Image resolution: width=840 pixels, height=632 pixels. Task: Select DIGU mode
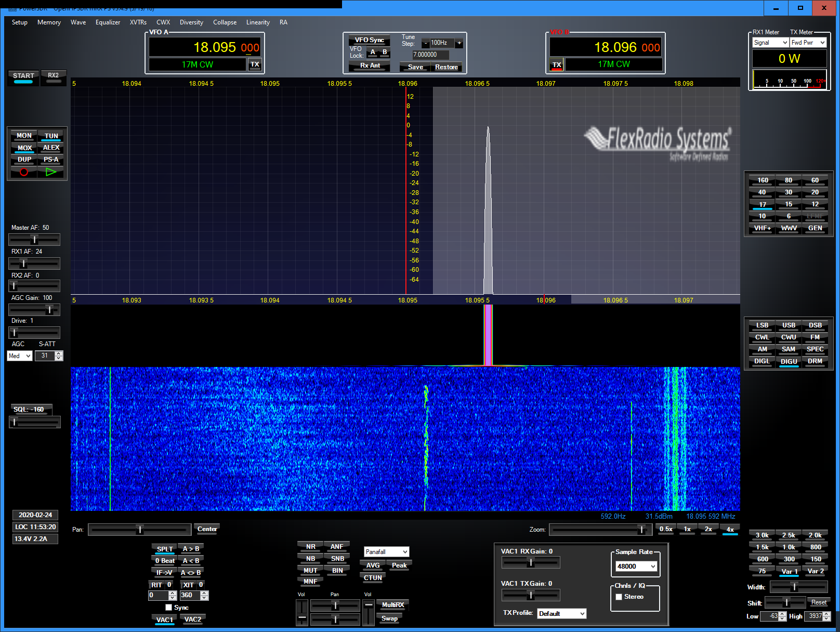tap(789, 361)
